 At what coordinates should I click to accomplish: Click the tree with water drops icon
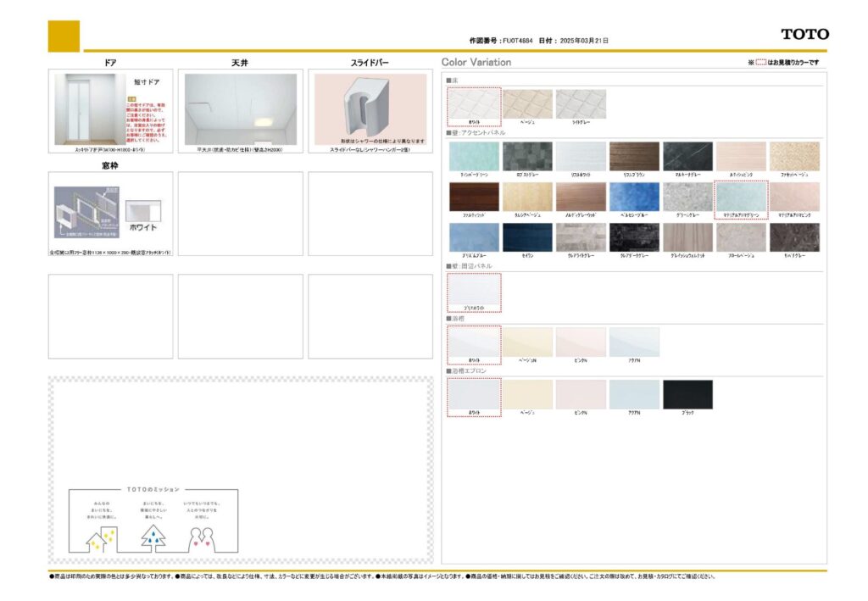tap(153, 536)
